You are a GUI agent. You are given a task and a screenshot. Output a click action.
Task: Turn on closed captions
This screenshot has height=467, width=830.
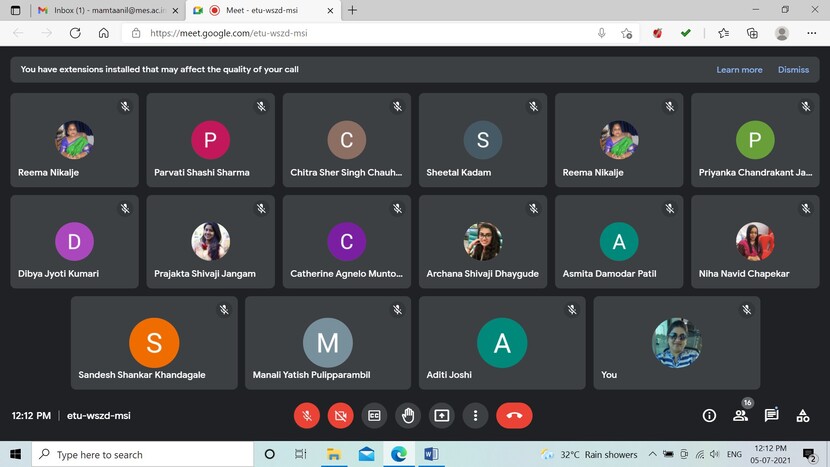click(x=375, y=415)
